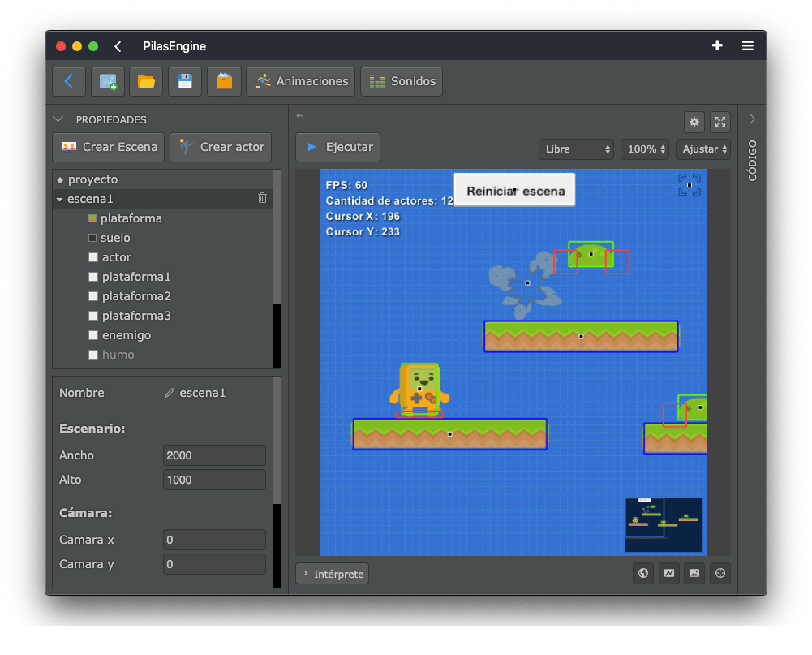
Task: Collapse the escena1 tree node
Action: [x=59, y=199]
